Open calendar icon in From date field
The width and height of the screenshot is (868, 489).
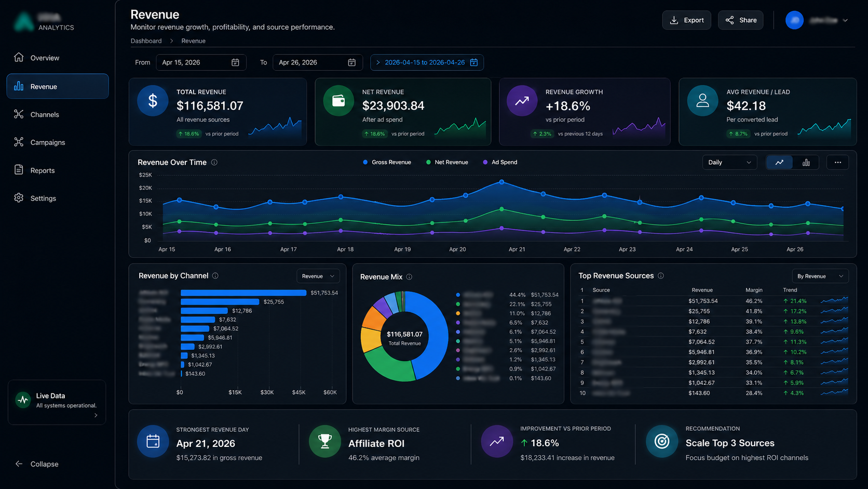pyautogui.click(x=235, y=62)
